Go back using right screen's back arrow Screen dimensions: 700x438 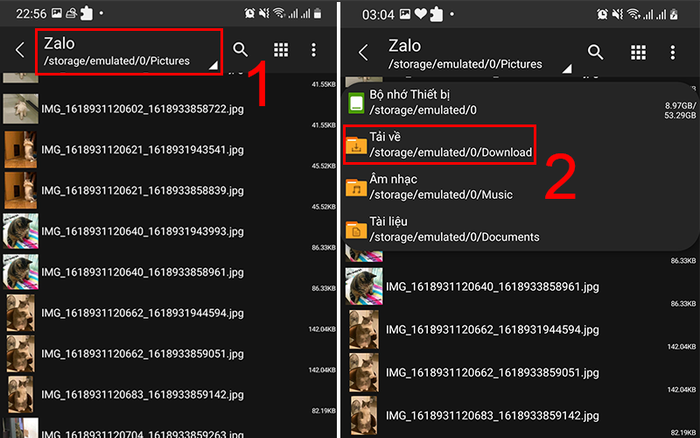click(x=363, y=52)
